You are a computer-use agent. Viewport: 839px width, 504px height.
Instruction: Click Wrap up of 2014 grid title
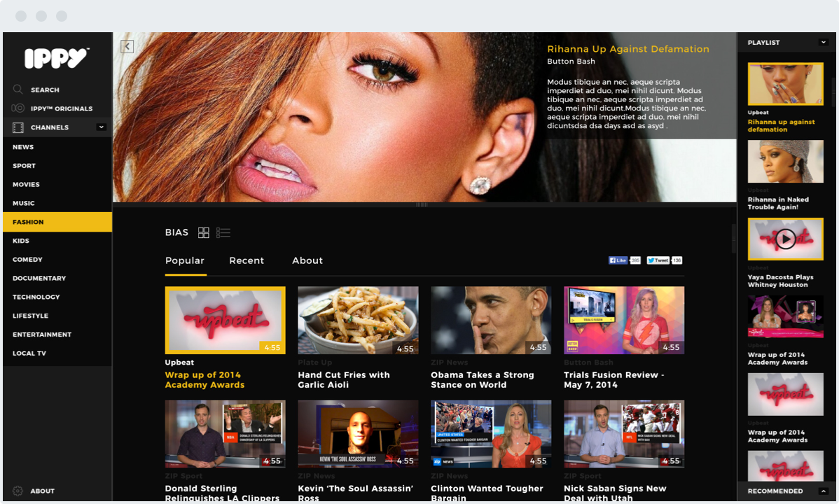click(204, 380)
